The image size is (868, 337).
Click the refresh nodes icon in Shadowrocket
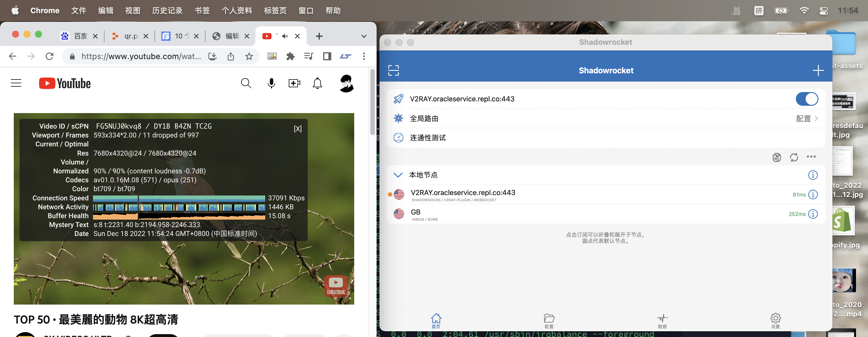[x=794, y=157]
